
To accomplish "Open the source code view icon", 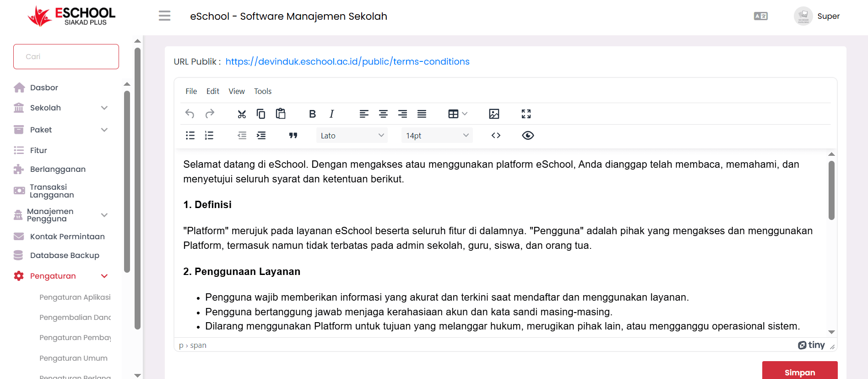I will [496, 135].
